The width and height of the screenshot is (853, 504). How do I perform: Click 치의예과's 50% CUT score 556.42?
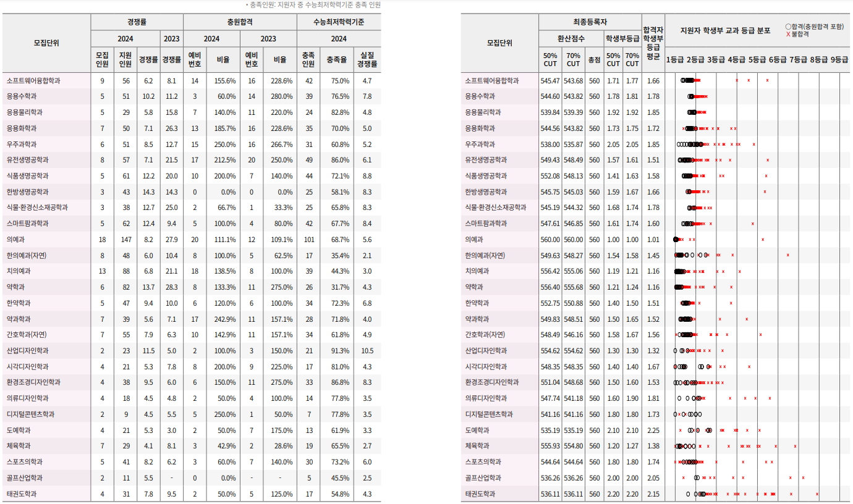[550, 271]
